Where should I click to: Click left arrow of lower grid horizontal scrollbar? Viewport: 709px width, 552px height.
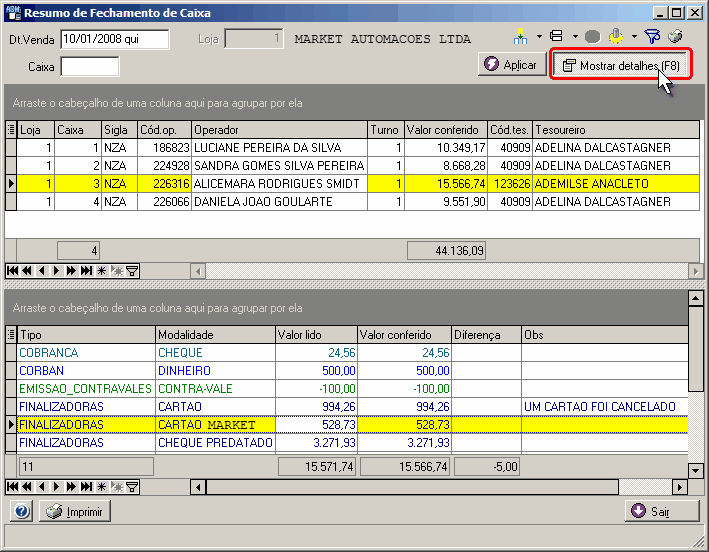point(198,487)
